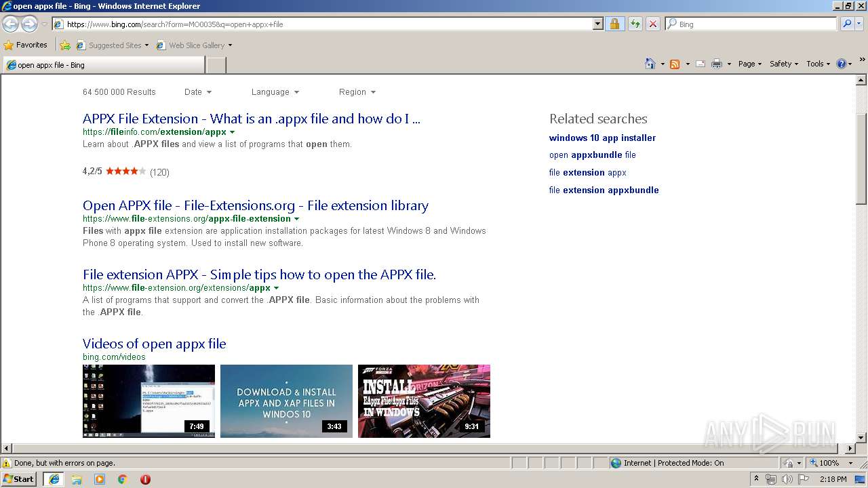
Task: Open Suggested Sites favorites item
Action: point(112,45)
